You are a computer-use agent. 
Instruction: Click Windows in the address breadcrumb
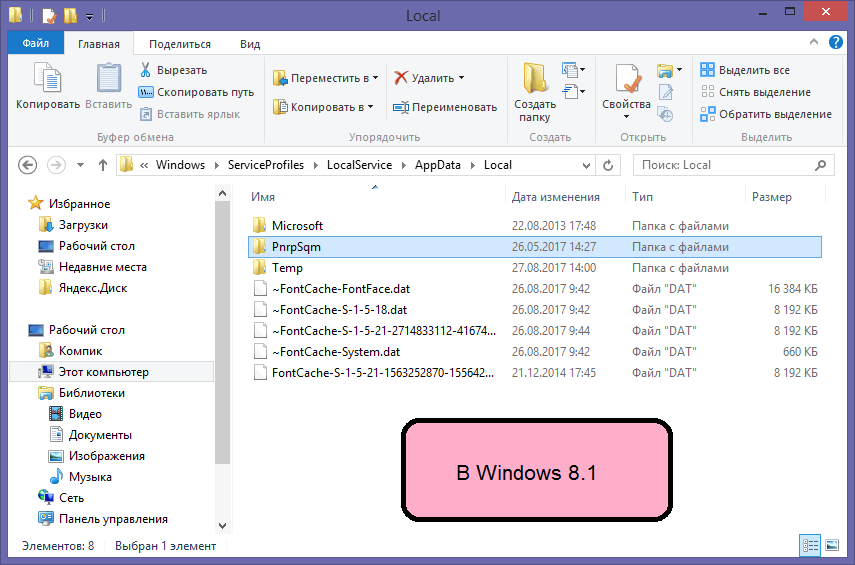coord(180,165)
